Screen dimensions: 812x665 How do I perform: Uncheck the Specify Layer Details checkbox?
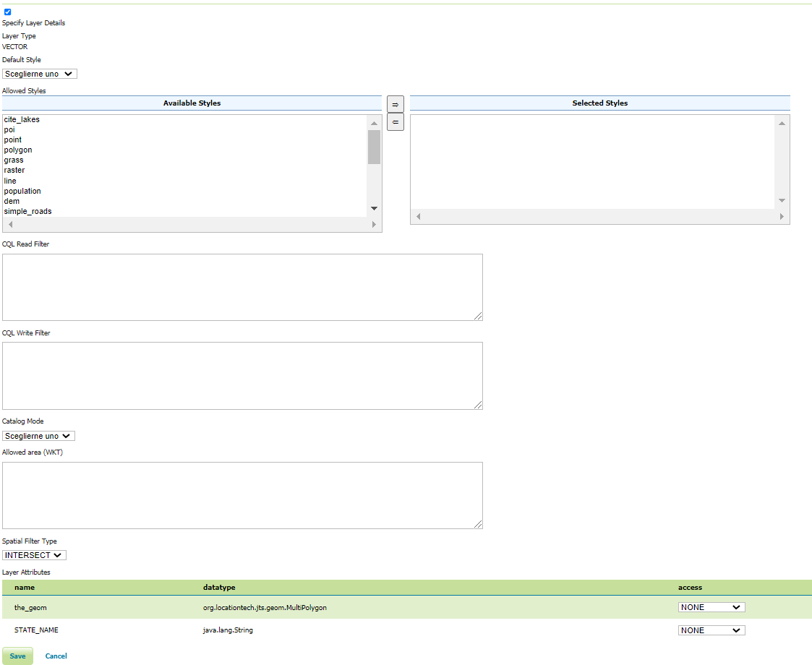point(7,12)
